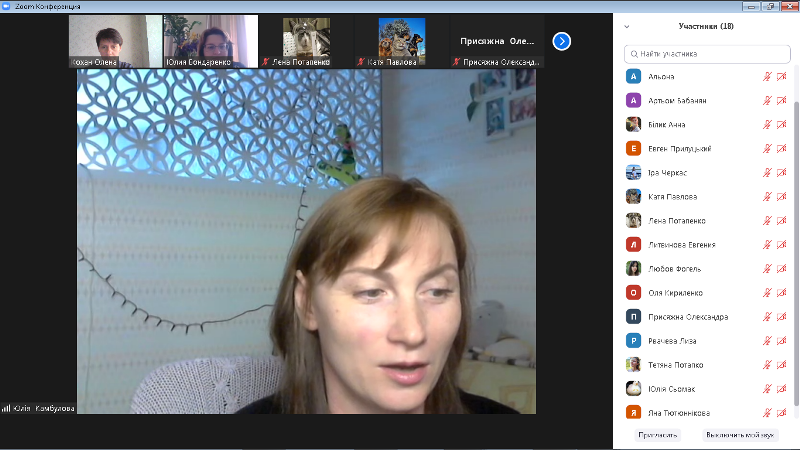Select Тетяна Потапко's avatar photo

[x=633, y=364]
